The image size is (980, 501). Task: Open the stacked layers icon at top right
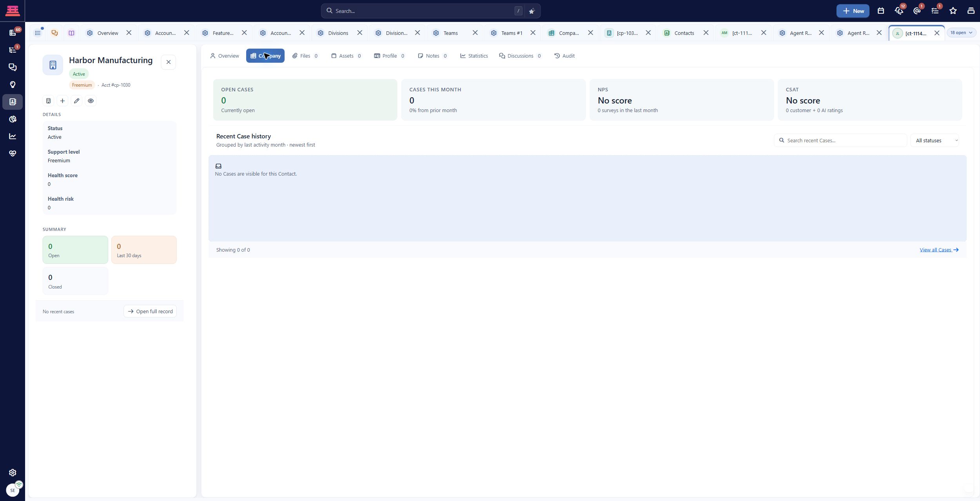(x=971, y=11)
